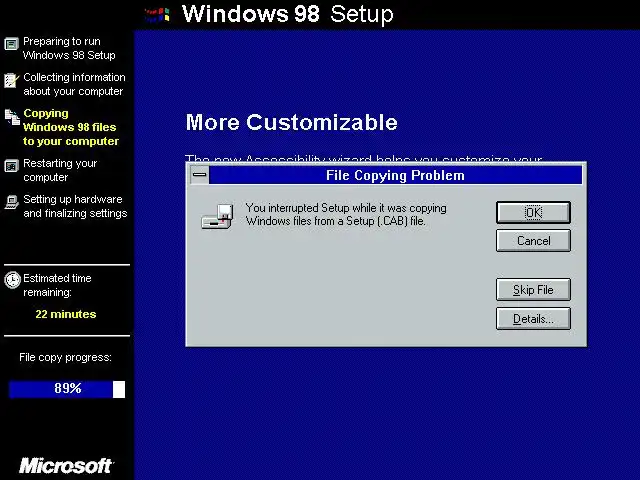Click the "Collecting information about your computer" text
The image size is (640, 480).
(74, 84)
